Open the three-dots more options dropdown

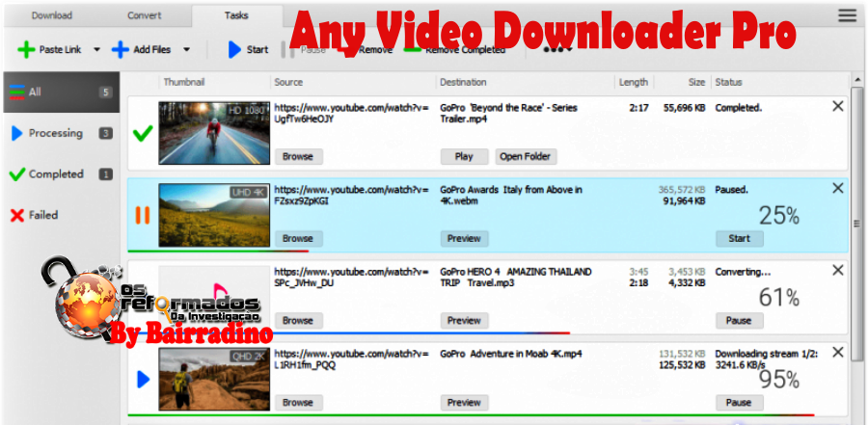tap(557, 50)
